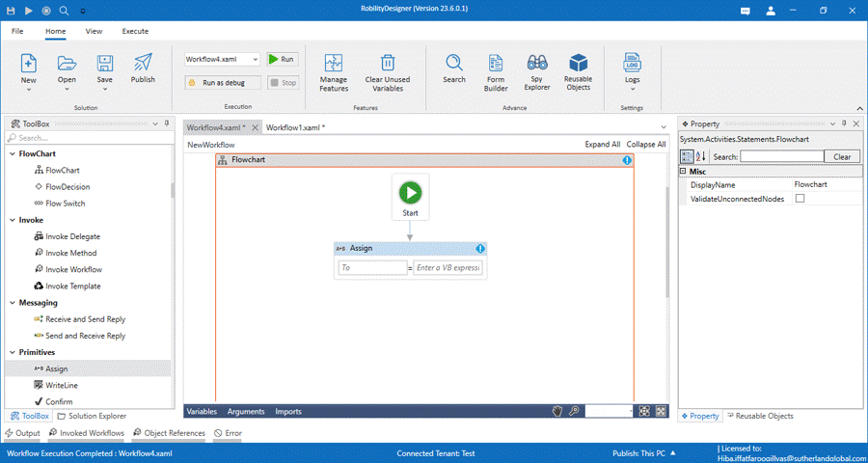Click the green Start node in the flowchart
868x463 pixels.
(x=410, y=192)
